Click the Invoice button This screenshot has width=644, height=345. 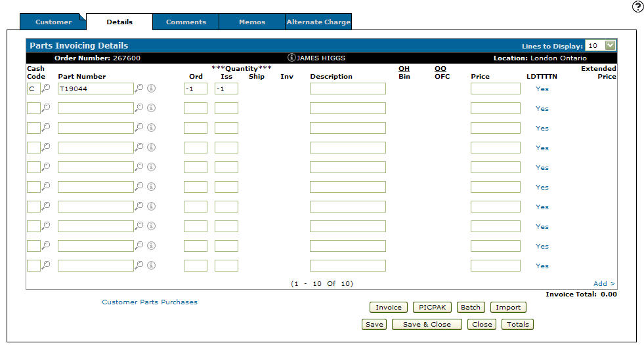click(389, 307)
